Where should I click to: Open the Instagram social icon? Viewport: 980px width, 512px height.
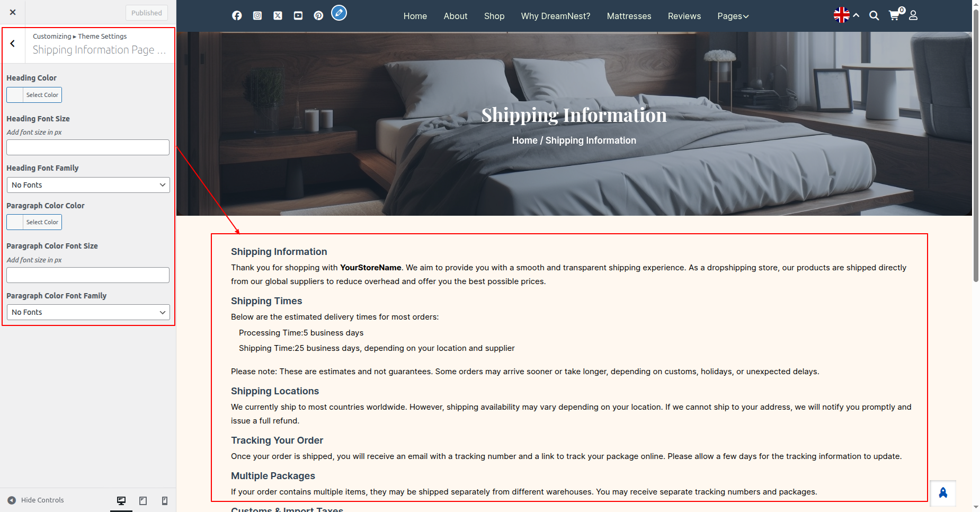tap(257, 16)
